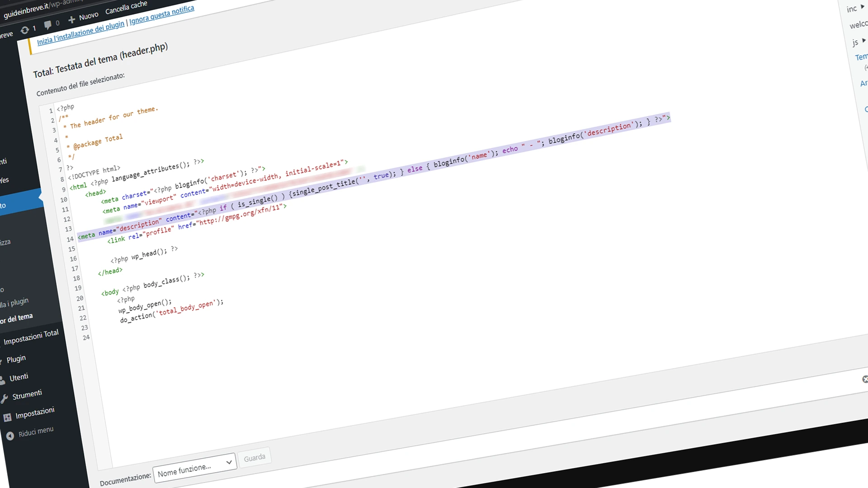868x488 pixels.
Task: Click the closing </head> tag line
Action: click(110, 272)
